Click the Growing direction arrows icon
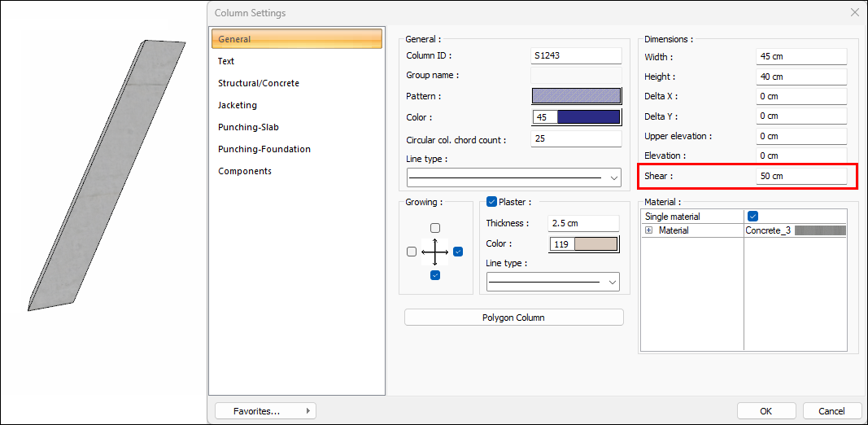Screen dimensions: 868x425 coord(435,252)
